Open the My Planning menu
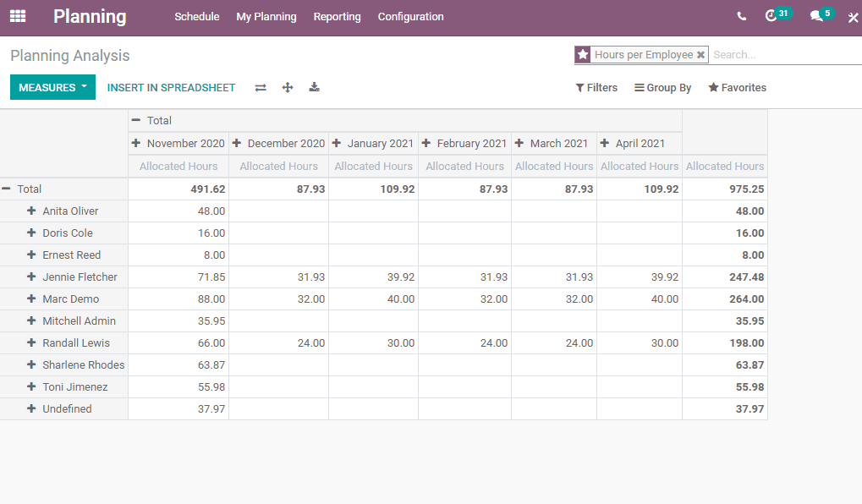 click(x=266, y=16)
